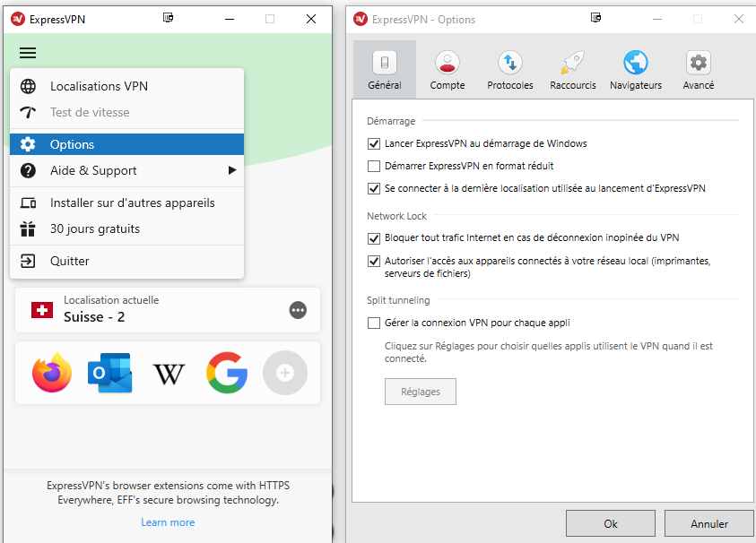Click the gift icon for 30 jours gratuits
The height and width of the screenshot is (543, 756).
28,228
